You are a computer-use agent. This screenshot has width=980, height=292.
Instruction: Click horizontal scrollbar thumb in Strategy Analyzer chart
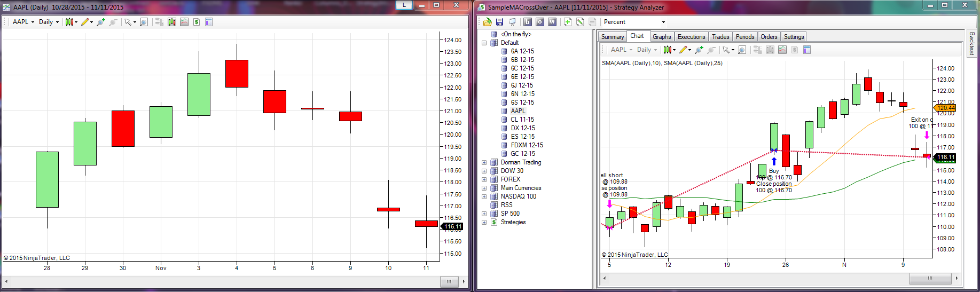pos(930,278)
